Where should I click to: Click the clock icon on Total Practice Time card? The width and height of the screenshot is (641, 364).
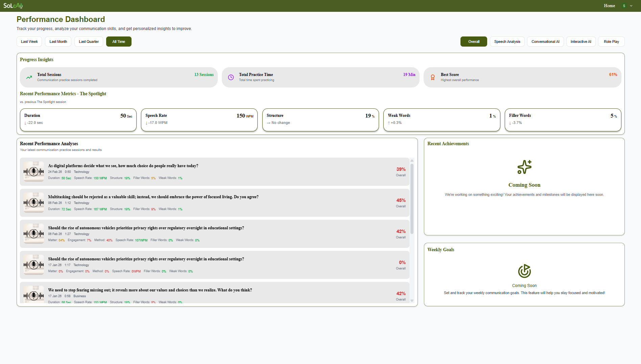(231, 77)
